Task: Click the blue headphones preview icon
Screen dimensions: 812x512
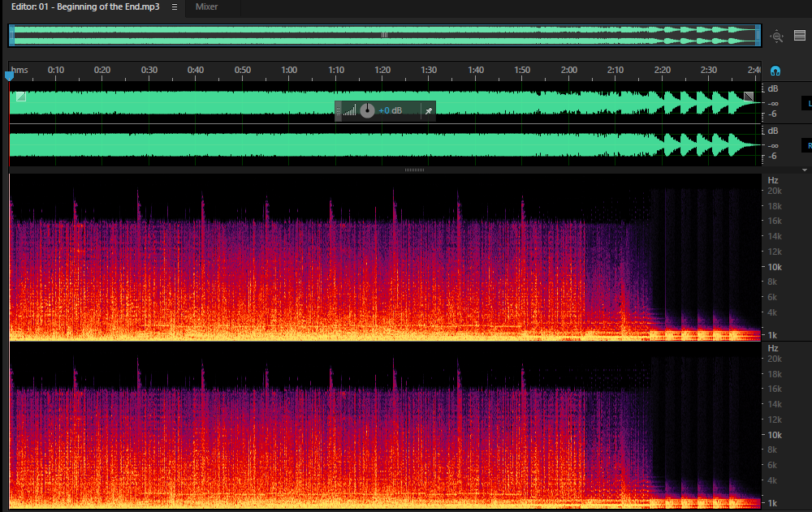Action: [775, 71]
